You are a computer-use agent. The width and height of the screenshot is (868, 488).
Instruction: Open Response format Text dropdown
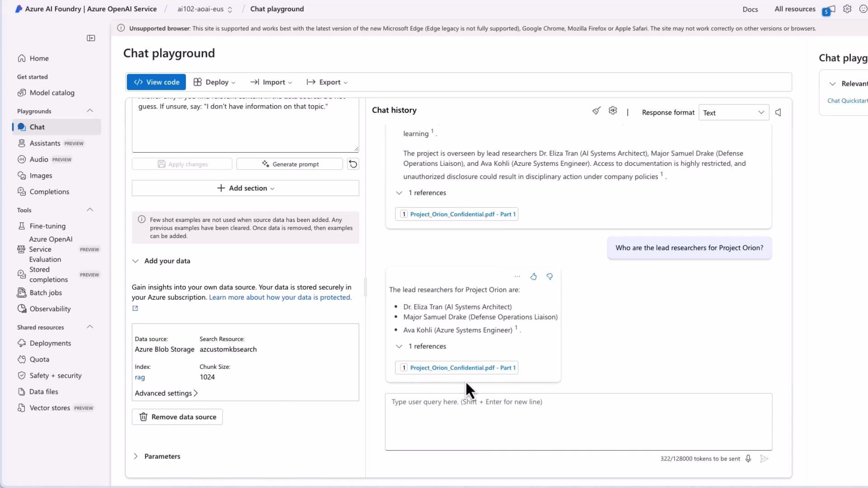tap(734, 113)
